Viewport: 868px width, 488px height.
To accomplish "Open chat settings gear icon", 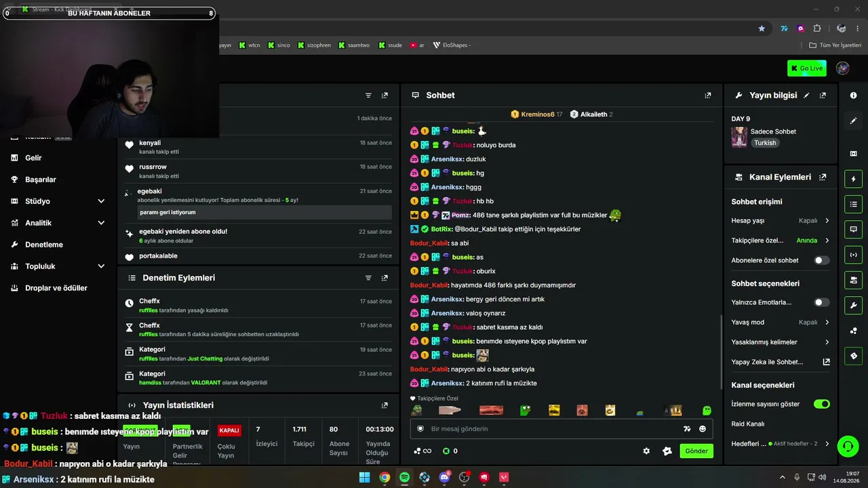I will coord(646,451).
